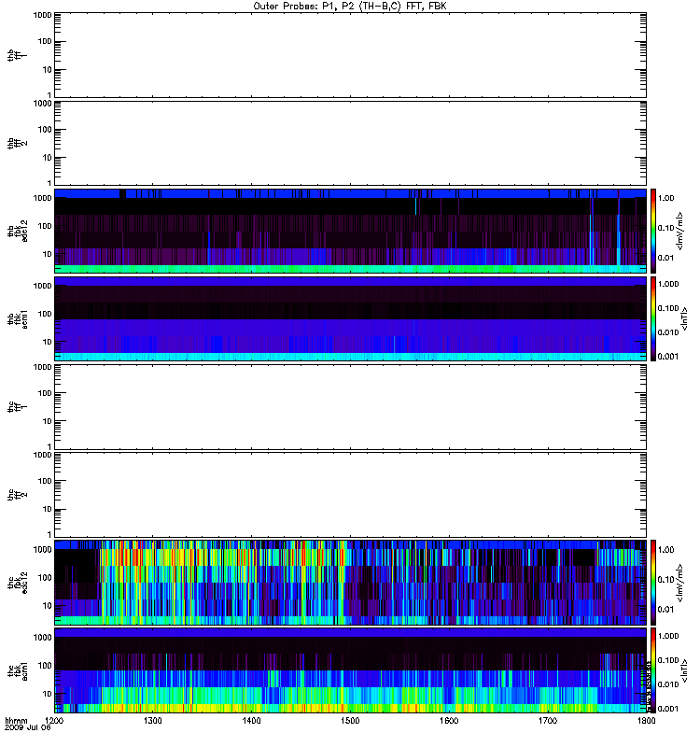The height and width of the screenshot is (747, 700).
Task: Select the empty thc fff 1 panel
Action: point(350,407)
